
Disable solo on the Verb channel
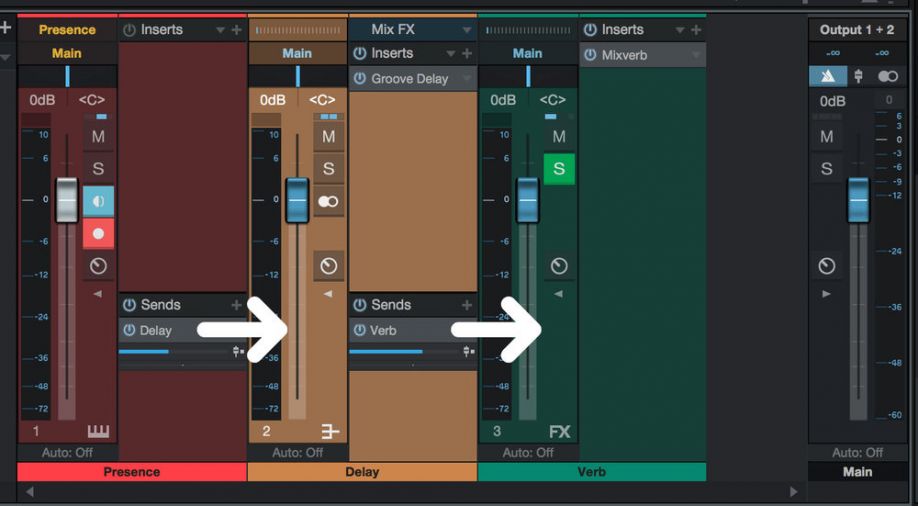(559, 169)
